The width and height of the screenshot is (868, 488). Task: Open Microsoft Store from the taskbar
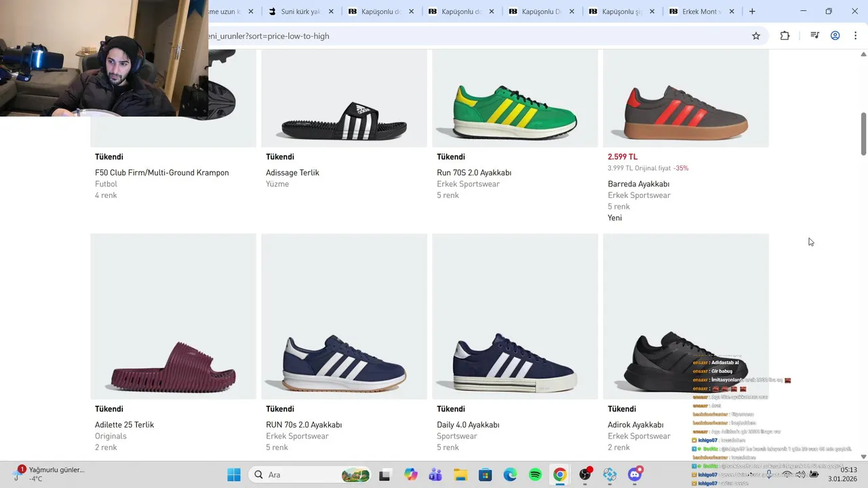click(486, 474)
